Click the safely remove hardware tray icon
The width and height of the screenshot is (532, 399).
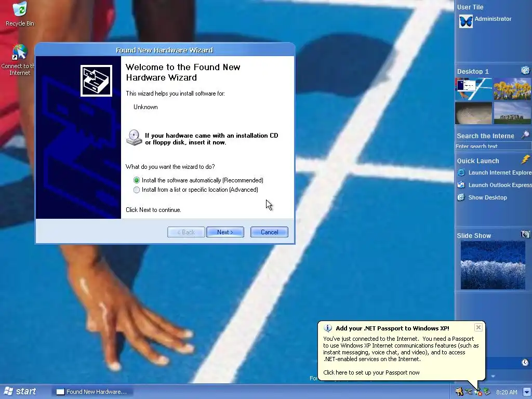[487, 392]
